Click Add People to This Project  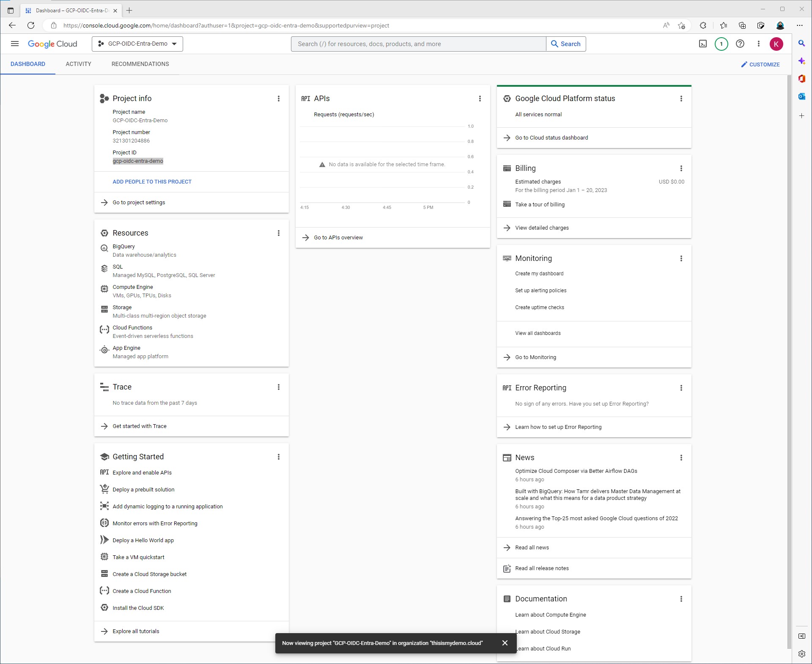pos(152,181)
